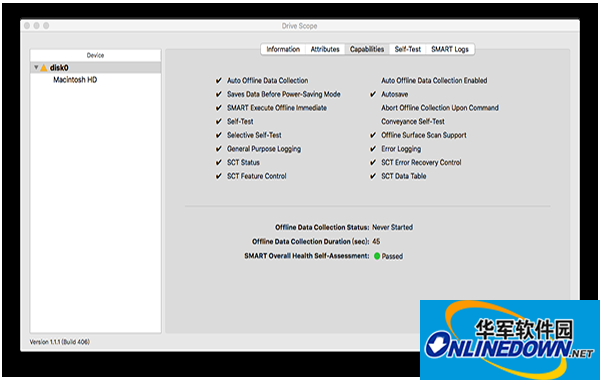
Task: Click the SCT Status checkmark
Action: pyautogui.click(x=218, y=163)
